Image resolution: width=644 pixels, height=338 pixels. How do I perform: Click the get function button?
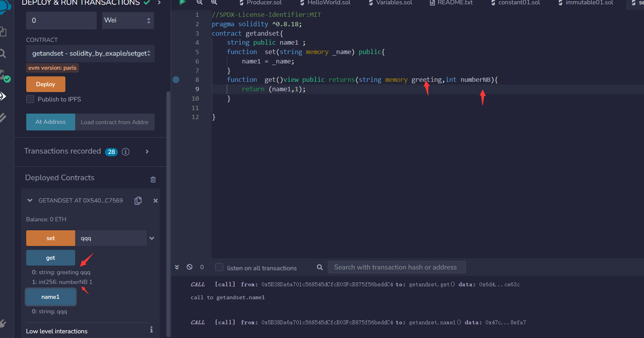click(51, 258)
